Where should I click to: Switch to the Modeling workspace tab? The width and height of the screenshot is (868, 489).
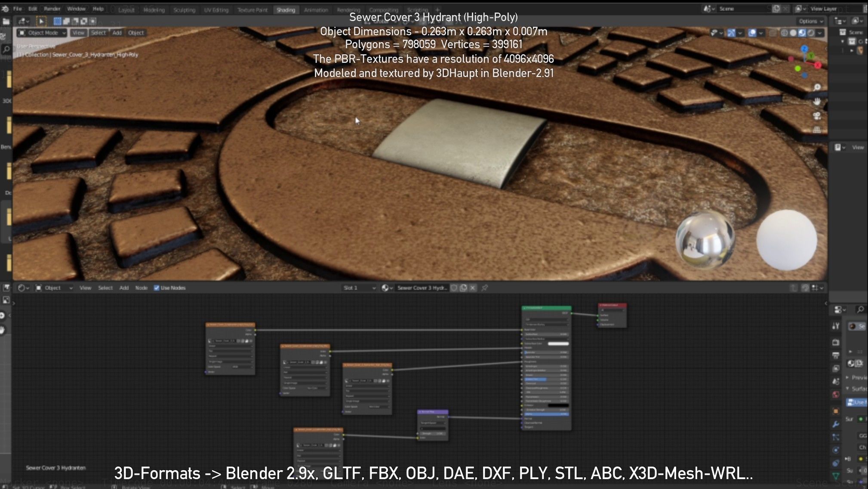point(154,10)
